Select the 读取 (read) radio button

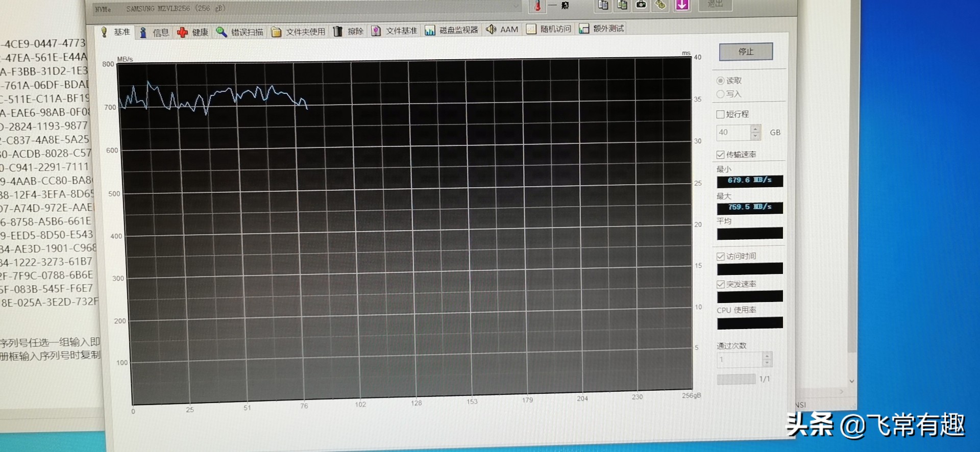tap(720, 81)
